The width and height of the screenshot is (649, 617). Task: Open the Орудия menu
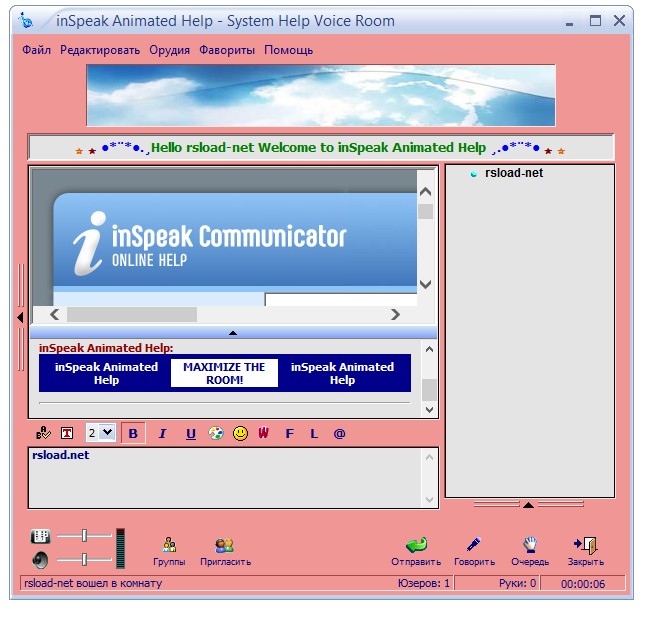tap(170, 50)
